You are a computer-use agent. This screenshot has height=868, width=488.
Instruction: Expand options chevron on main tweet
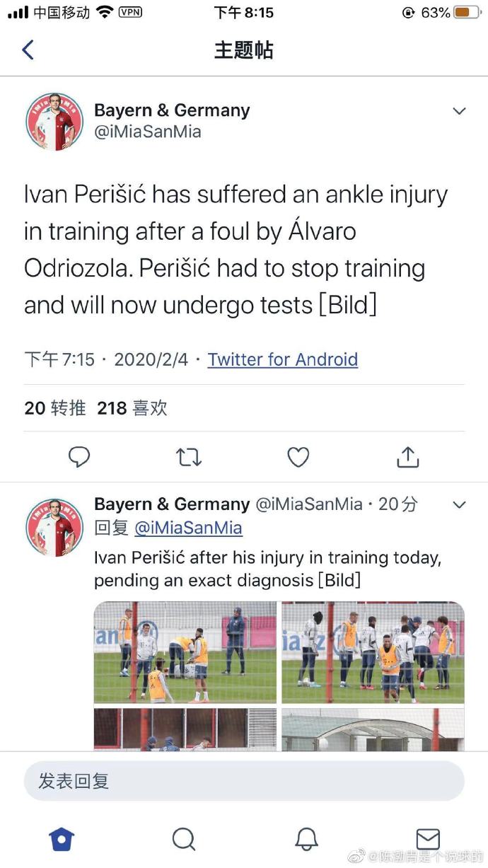coord(459,111)
